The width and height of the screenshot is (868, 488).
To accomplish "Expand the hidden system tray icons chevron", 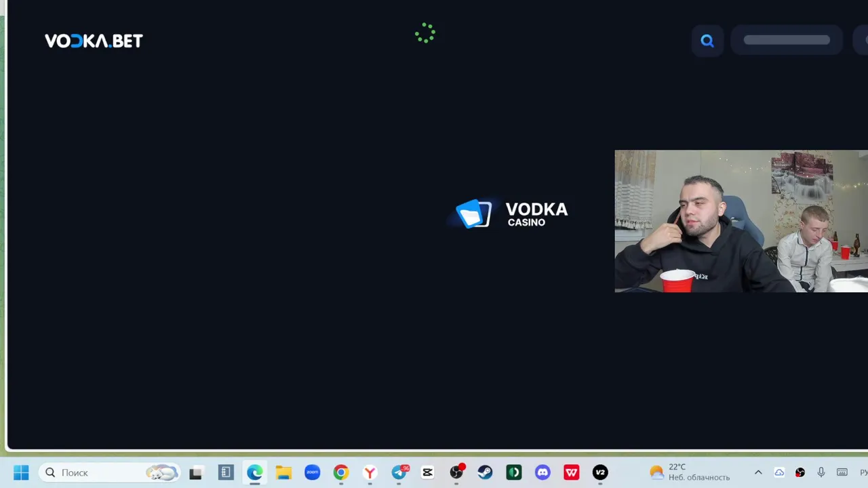I will click(x=758, y=472).
